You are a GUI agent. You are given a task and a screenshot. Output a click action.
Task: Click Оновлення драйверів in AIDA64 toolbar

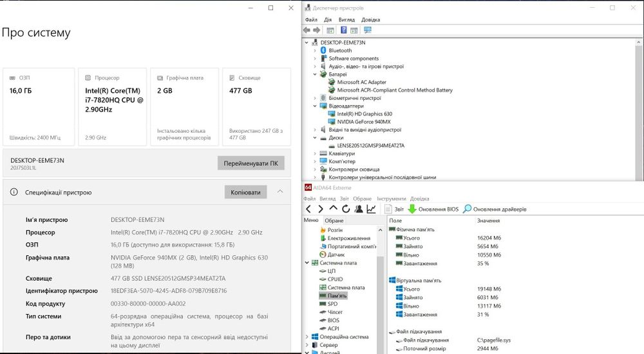(495, 210)
